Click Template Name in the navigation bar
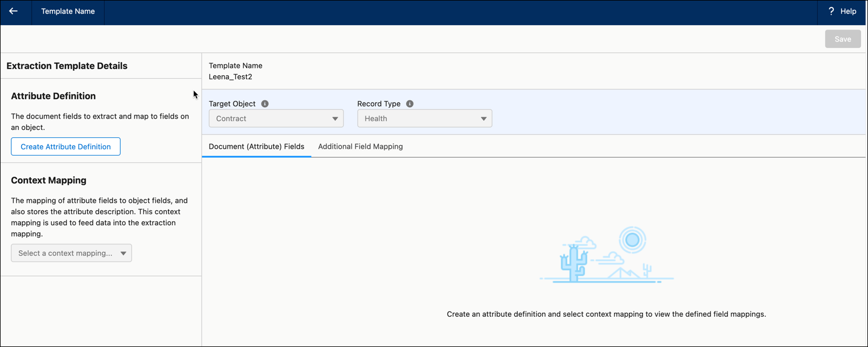Viewport: 868px width, 347px height. (68, 11)
